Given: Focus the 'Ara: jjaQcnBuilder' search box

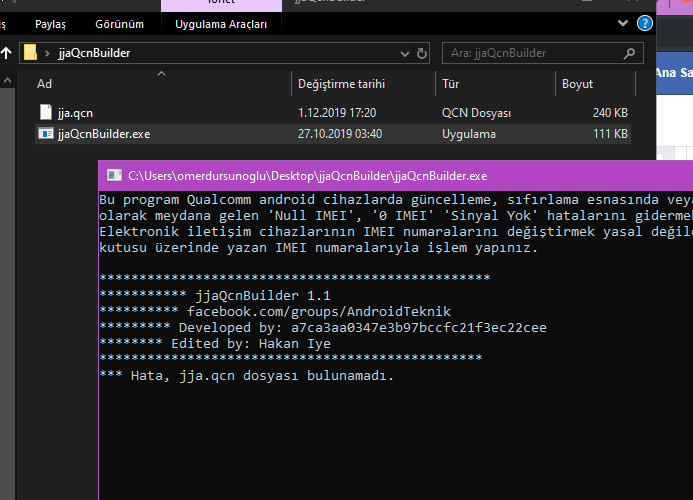Looking at the screenshot, I should pos(543,53).
